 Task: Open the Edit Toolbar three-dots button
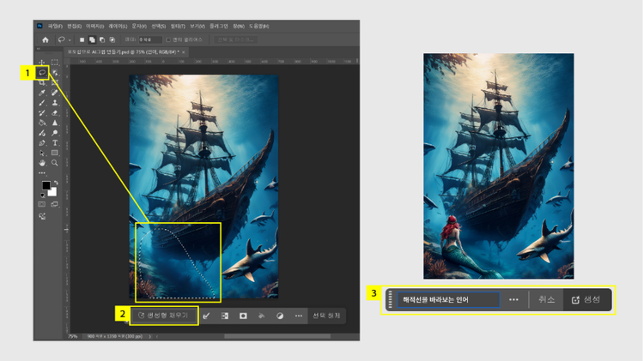42,173
